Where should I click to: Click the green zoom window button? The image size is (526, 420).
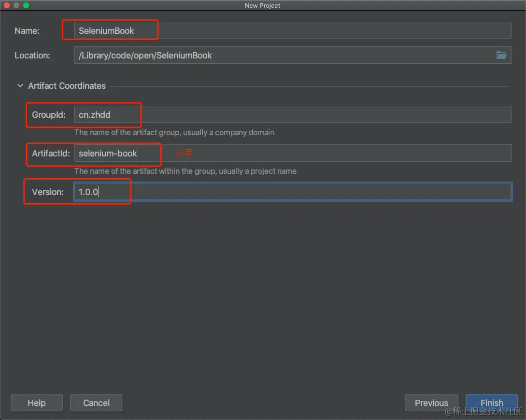click(x=26, y=5)
